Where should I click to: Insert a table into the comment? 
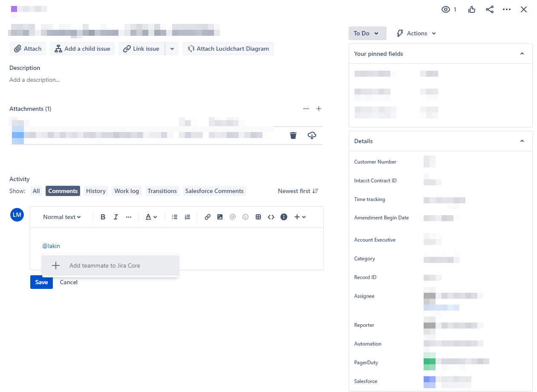pos(258,217)
